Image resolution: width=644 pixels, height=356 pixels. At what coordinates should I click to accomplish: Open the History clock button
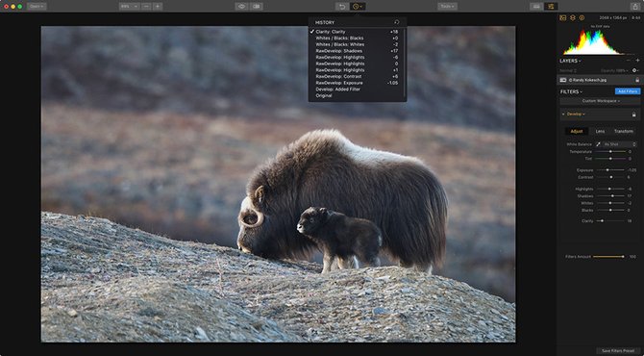pyautogui.click(x=358, y=6)
